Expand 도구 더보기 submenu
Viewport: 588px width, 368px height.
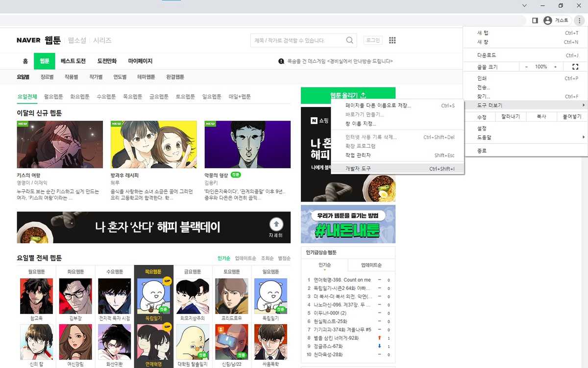point(525,105)
